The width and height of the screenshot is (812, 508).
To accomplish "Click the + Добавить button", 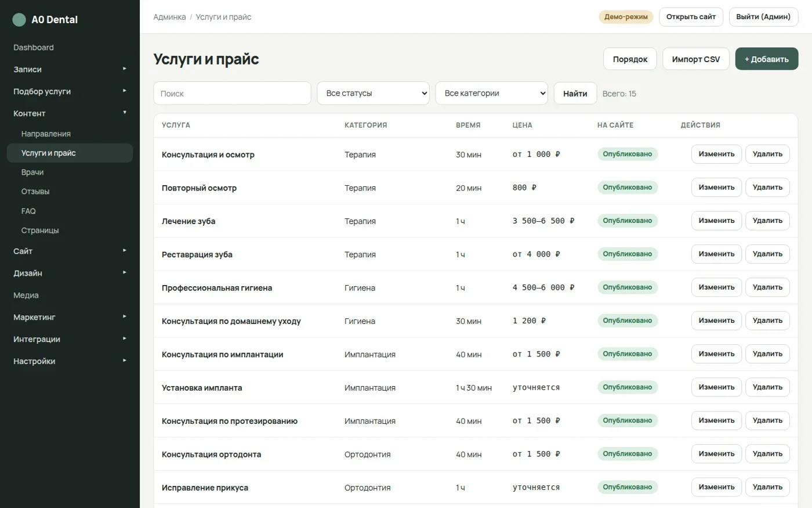I will click(x=767, y=59).
